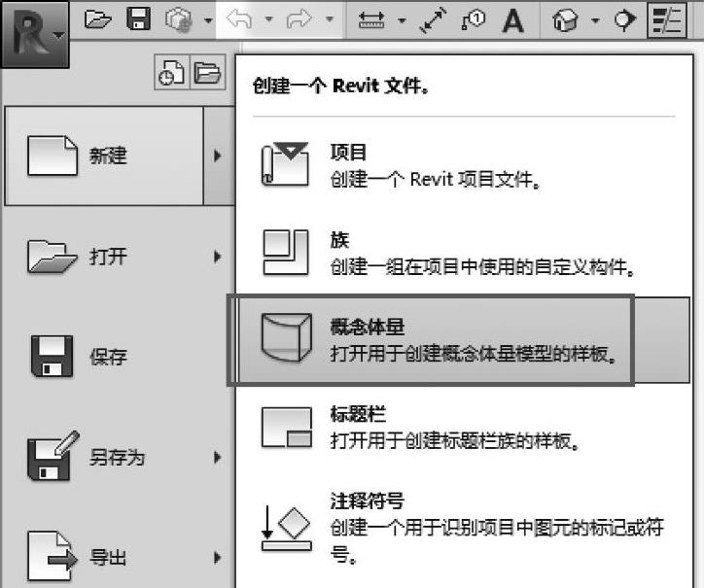Expand the 打开 submenu arrow

218,257
